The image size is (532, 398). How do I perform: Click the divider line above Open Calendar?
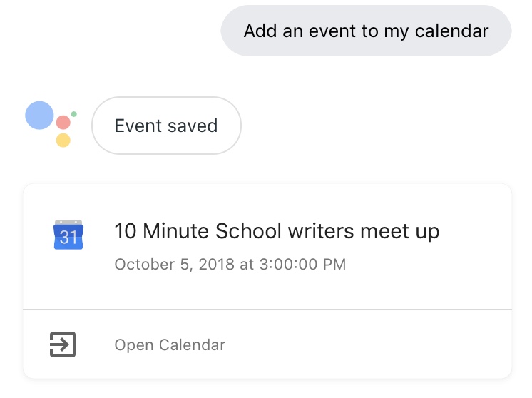point(267,310)
